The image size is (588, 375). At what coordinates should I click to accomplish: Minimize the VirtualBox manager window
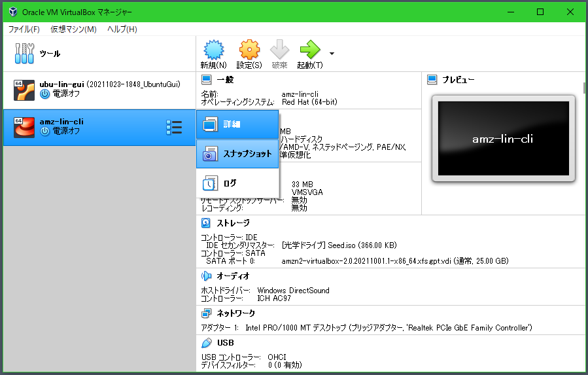pos(510,12)
